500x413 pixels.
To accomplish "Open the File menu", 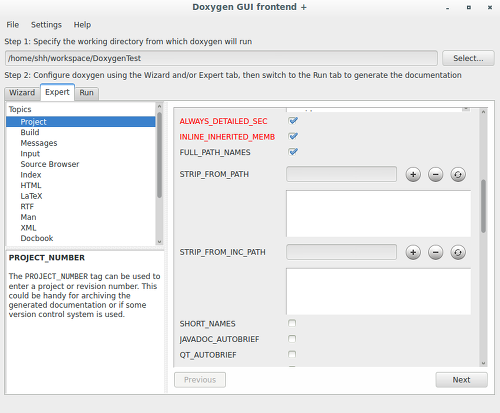I will tap(13, 25).
